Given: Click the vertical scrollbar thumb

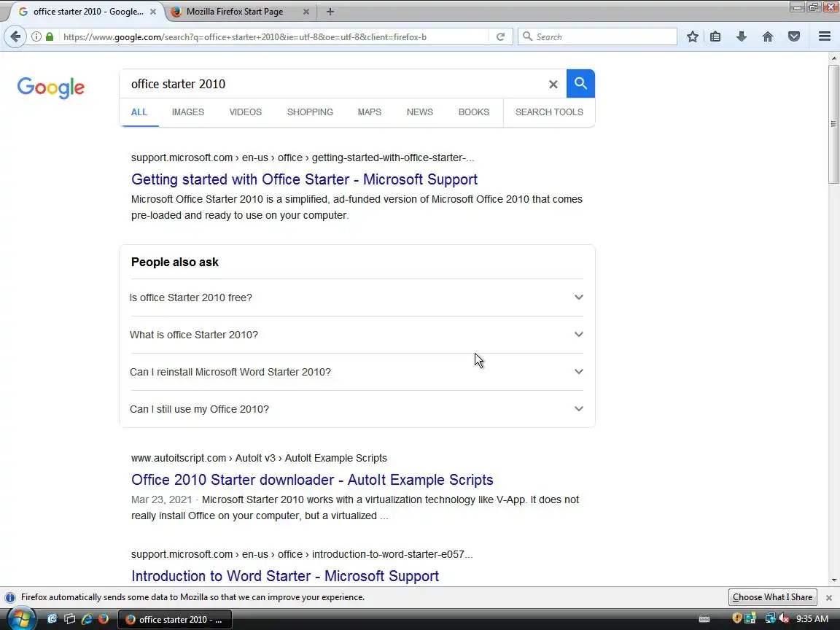Looking at the screenshot, I should (x=833, y=124).
